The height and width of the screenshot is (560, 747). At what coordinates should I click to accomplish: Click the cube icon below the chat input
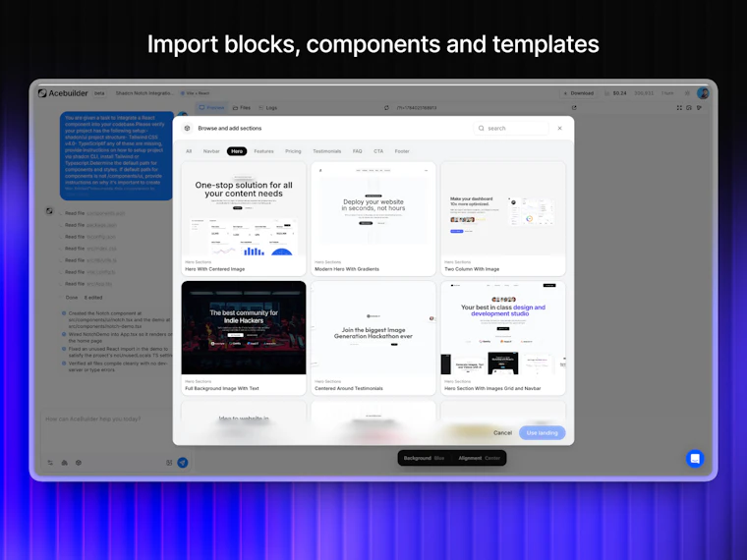click(79, 463)
